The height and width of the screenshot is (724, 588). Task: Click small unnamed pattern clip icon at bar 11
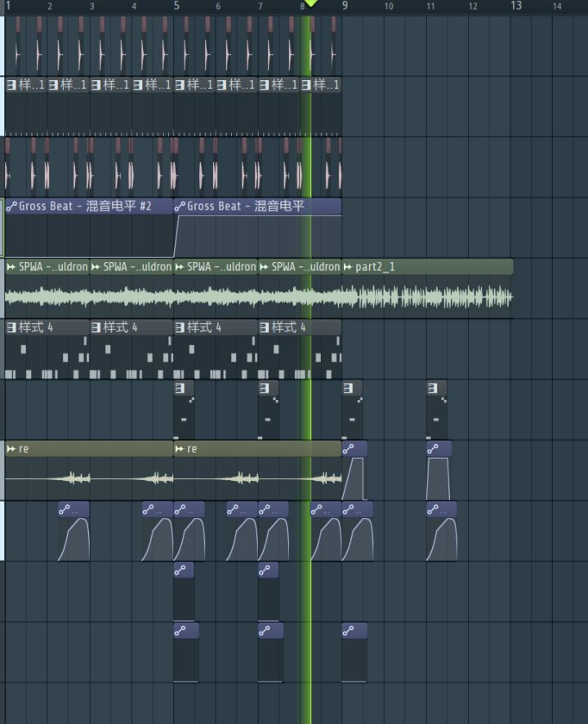(x=432, y=389)
